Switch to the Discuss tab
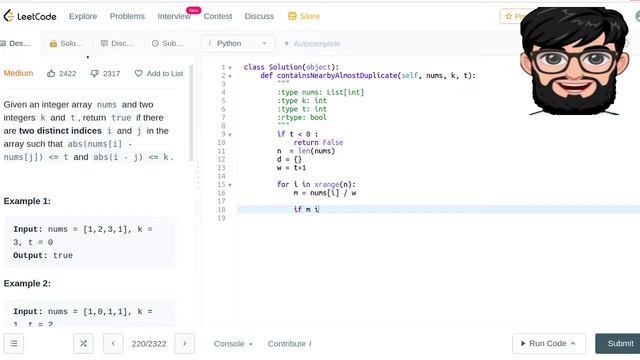640x360 pixels. pos(117,43)
